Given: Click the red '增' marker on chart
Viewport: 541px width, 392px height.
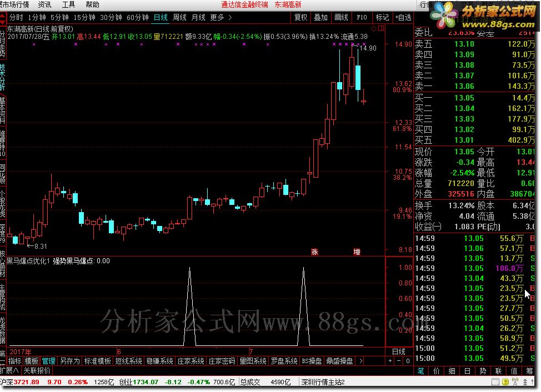Looking at the screenshot, I should [357, 252].
